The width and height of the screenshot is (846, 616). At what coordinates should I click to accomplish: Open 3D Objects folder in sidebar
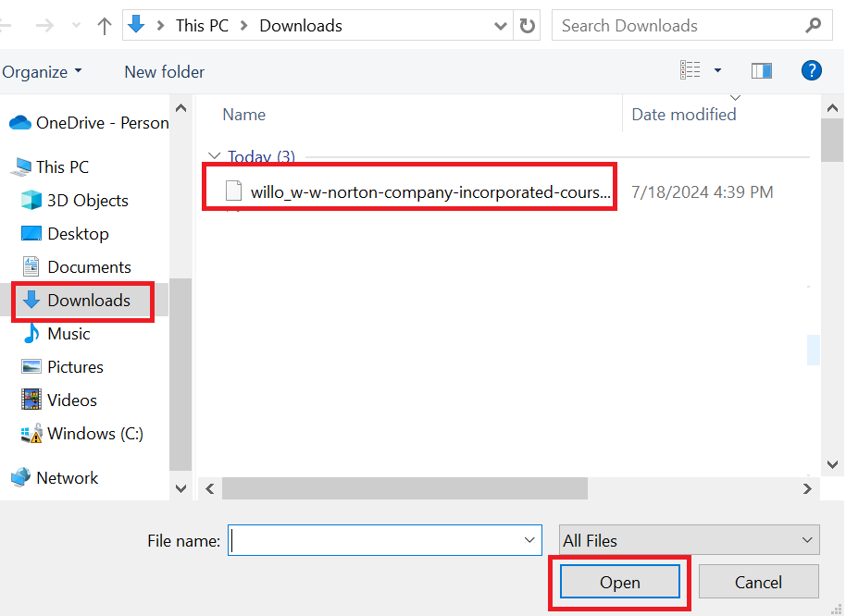[74, 201]
